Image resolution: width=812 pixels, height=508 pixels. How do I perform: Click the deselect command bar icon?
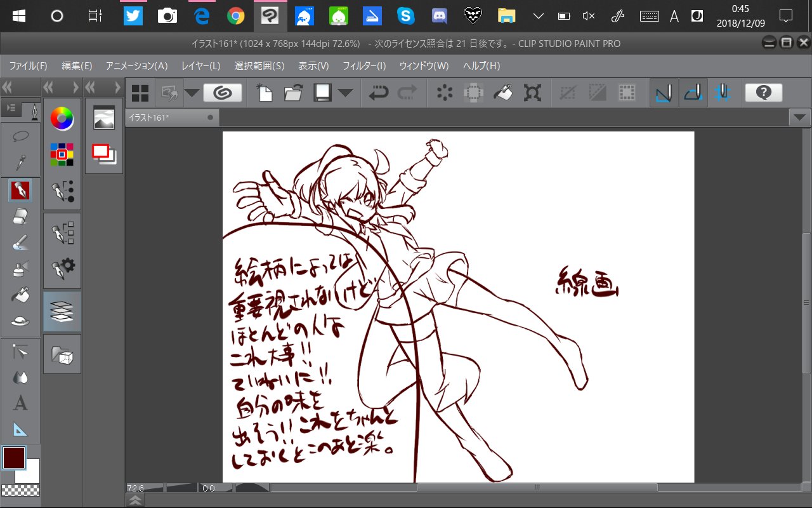[568, 93]
